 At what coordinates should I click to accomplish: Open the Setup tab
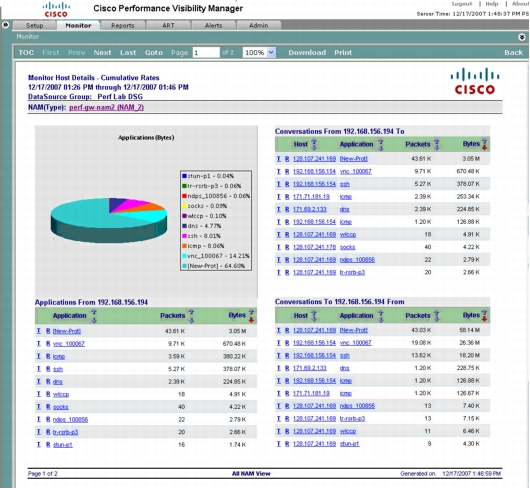click(x=34, y=26)
